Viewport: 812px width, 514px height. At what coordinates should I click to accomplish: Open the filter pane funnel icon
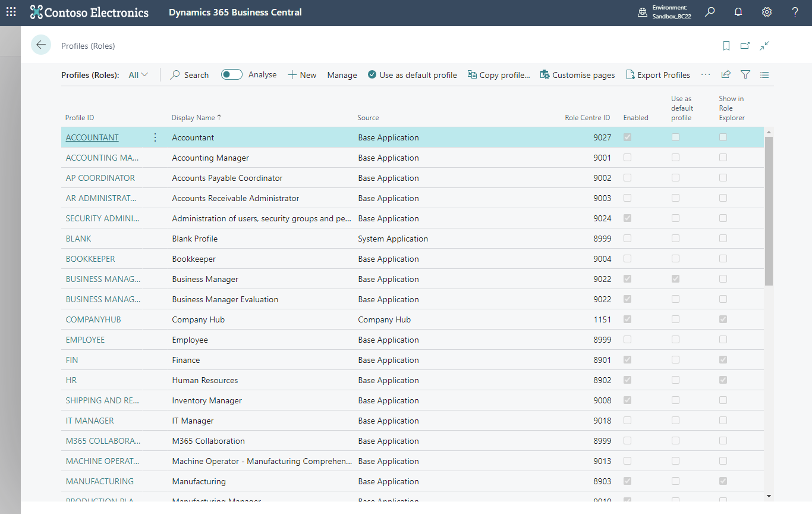tap(745, 75)
